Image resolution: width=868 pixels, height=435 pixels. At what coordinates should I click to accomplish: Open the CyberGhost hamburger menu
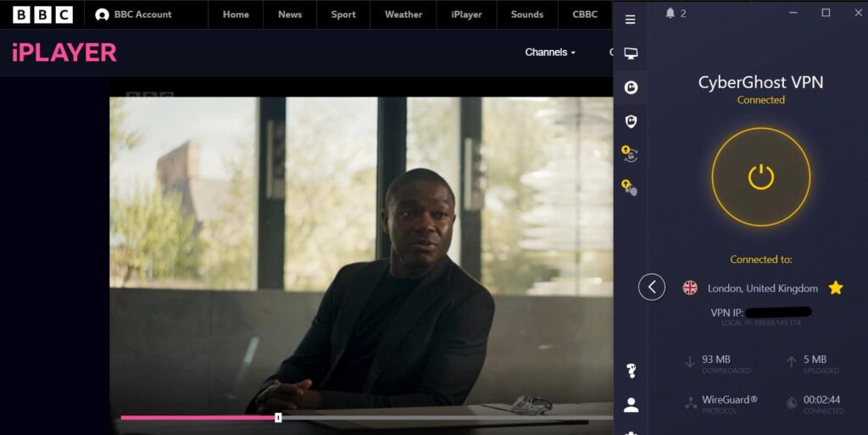coord(630,20)
